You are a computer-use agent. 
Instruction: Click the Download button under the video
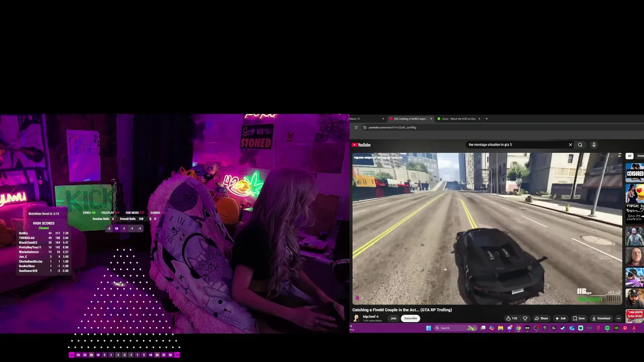click(601, 318)
